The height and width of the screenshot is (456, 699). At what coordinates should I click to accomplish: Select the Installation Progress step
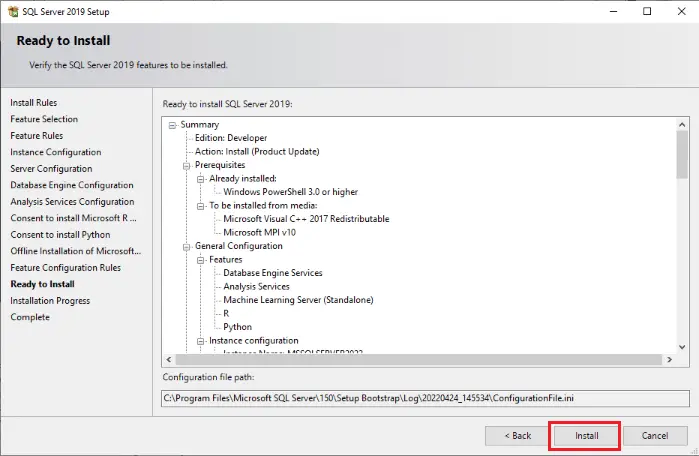point(50,300)
